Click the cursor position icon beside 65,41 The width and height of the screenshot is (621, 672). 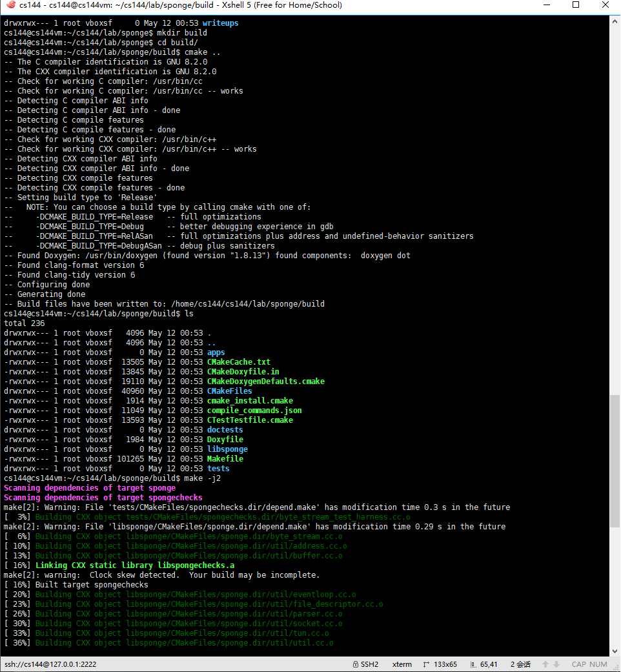pyautogui.click(x=473, y=664)
